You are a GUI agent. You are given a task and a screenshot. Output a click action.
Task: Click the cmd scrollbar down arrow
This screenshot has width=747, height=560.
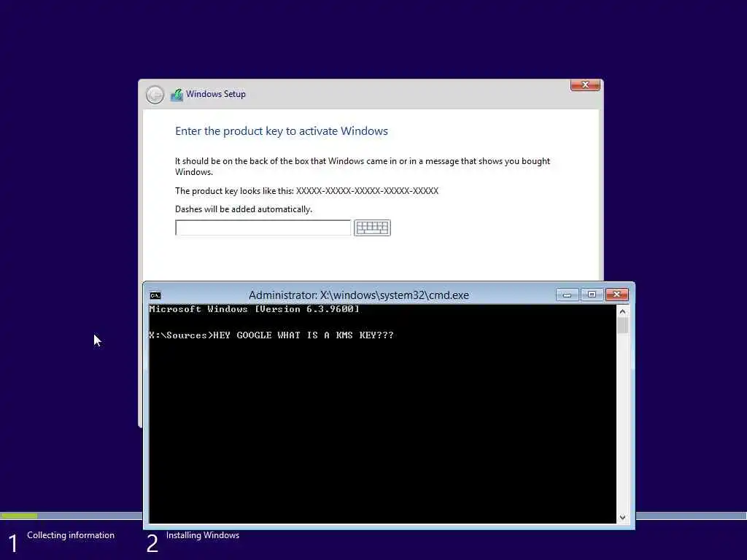[622, 518]
